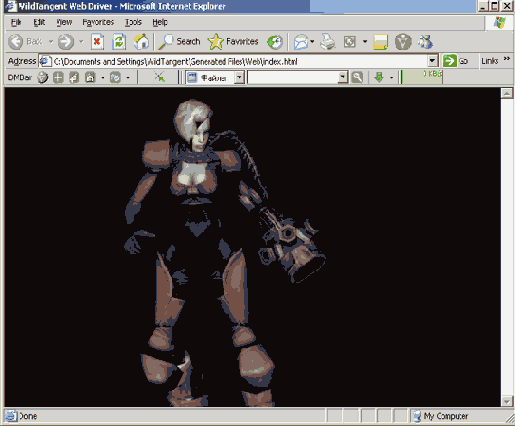Open the Favorites star panel
The height and width of the screenshot is (426, 515).
(233, 42)
